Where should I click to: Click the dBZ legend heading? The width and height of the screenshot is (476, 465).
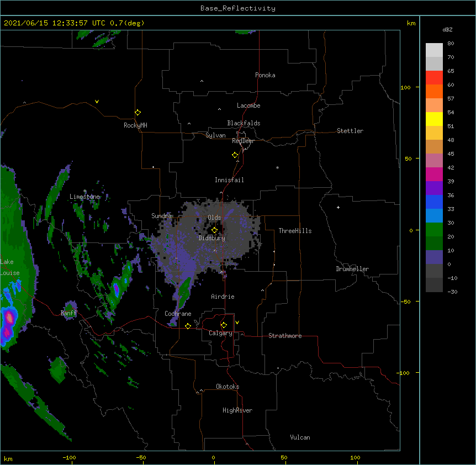pyautogui.click(x=447, y=29)
